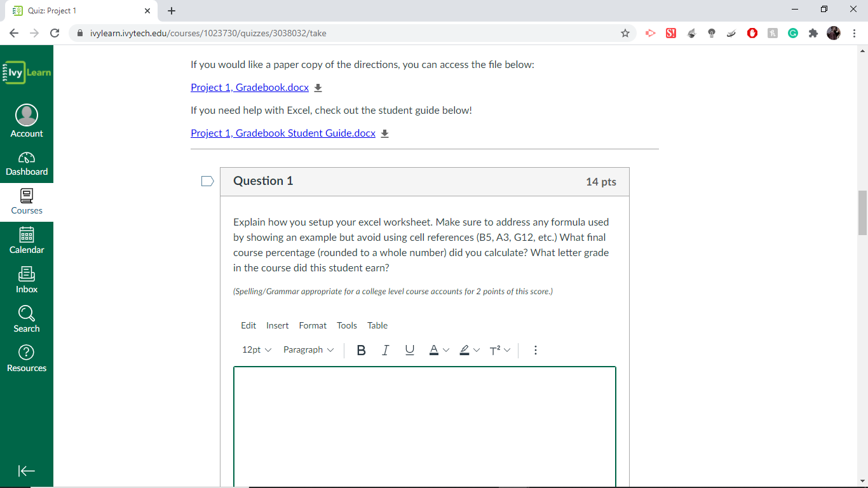The width and height of the screenshot is (868, 488).
Task: Click the 14 pts label
Action: click(601, 182)
